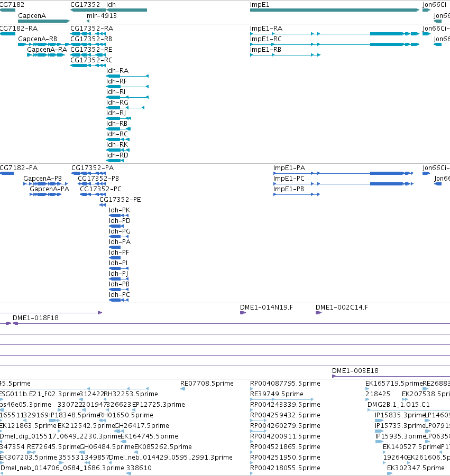Click the CG17352-PE protein label
The image size is (450, 476).
[121, 200]
